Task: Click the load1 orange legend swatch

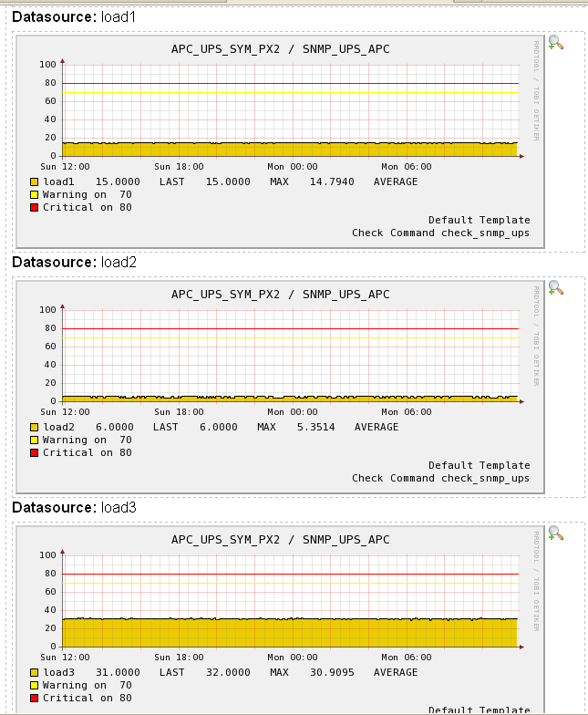Action: click(35, 182)
